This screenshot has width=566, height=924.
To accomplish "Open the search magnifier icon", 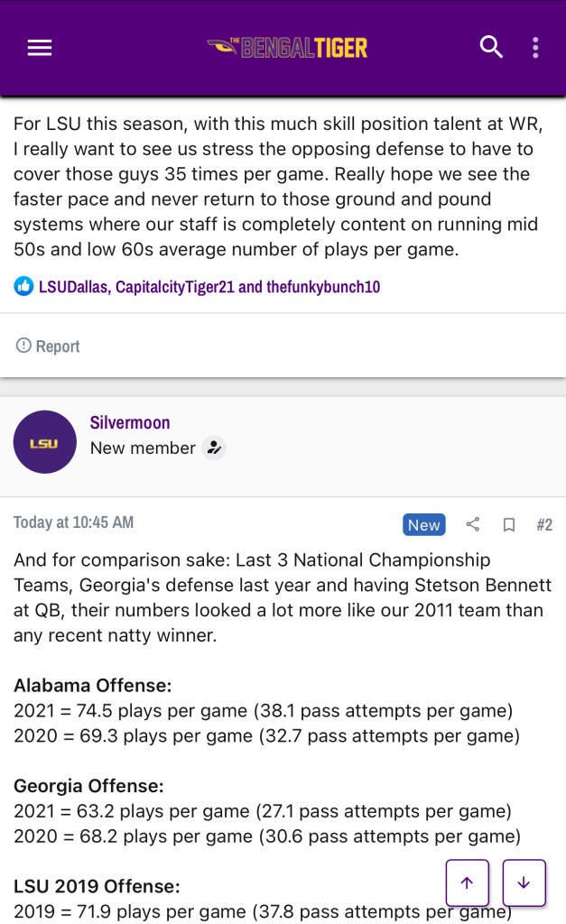I will coord(491,47).
